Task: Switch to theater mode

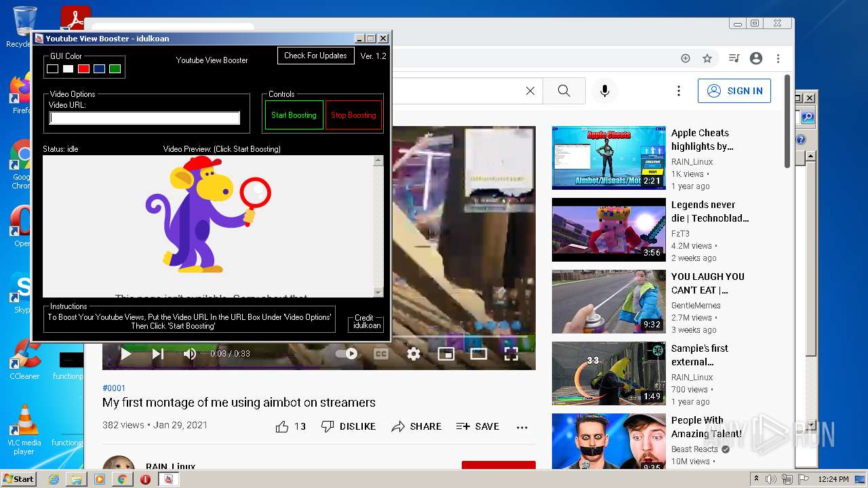Action: [x=479, y=353]
